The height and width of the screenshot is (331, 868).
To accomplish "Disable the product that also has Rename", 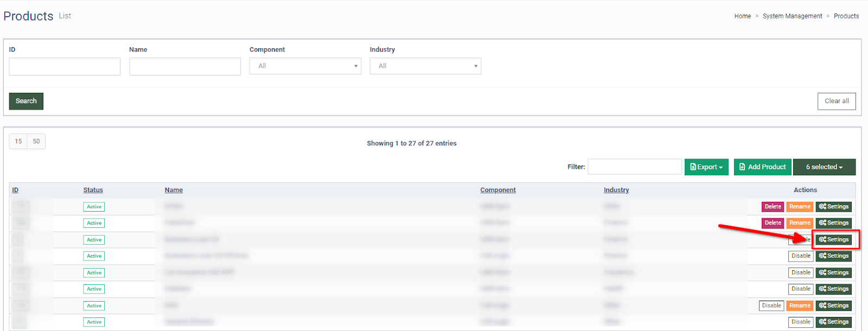I will [x=771, y=306].
